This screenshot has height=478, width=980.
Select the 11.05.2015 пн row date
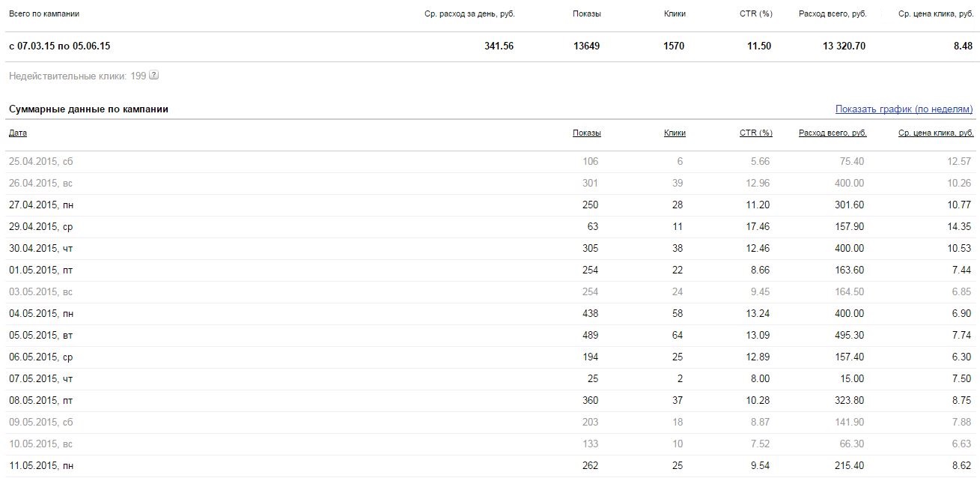coord(40,465)
